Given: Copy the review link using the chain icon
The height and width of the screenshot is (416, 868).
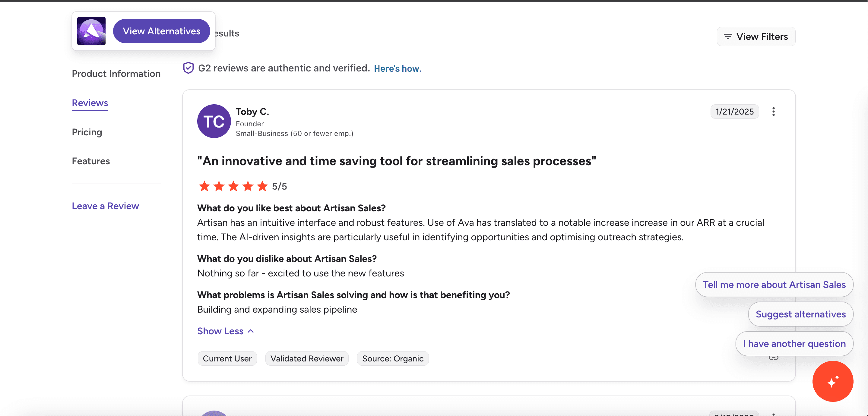Looking at the screenshot, I should [x=773, y=358].
